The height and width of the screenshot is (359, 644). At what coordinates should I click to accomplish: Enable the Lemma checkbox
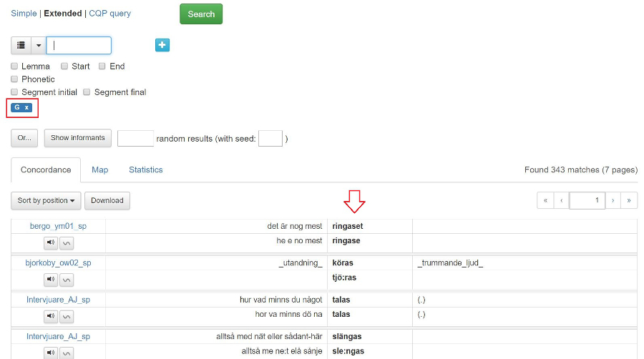pos(14,67)
